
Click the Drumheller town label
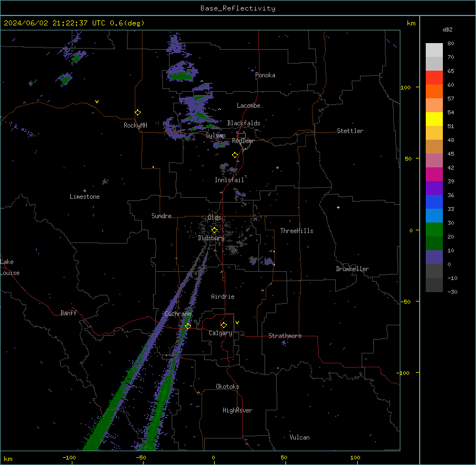tap(352, 269)
